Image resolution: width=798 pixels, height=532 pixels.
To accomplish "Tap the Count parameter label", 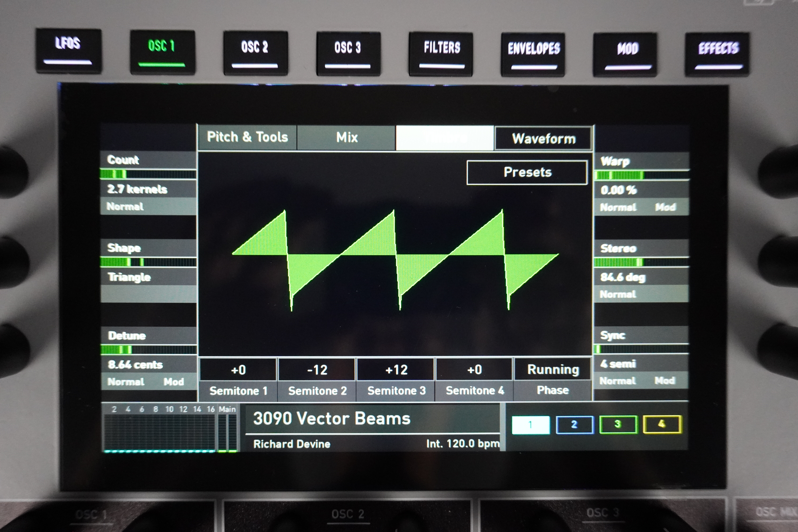I will tap(123, 160).
